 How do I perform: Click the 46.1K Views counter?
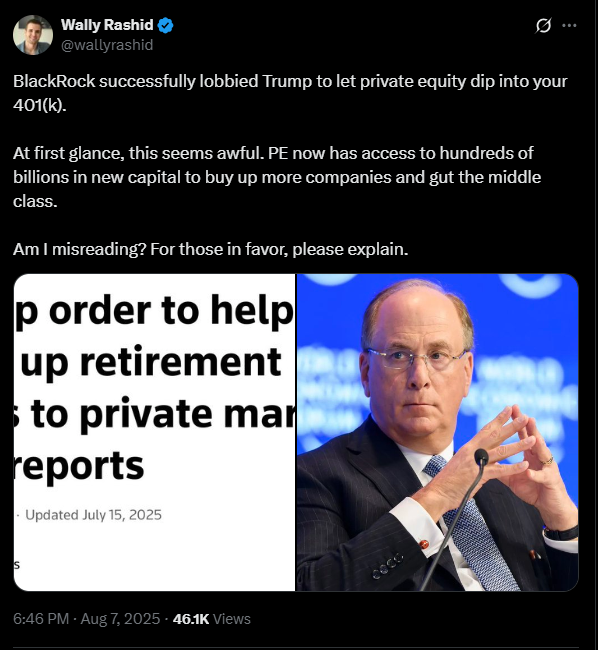212,618
